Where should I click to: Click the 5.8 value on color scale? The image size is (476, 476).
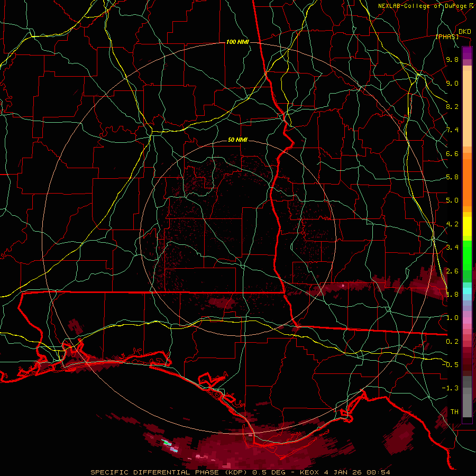coord(452,177)
